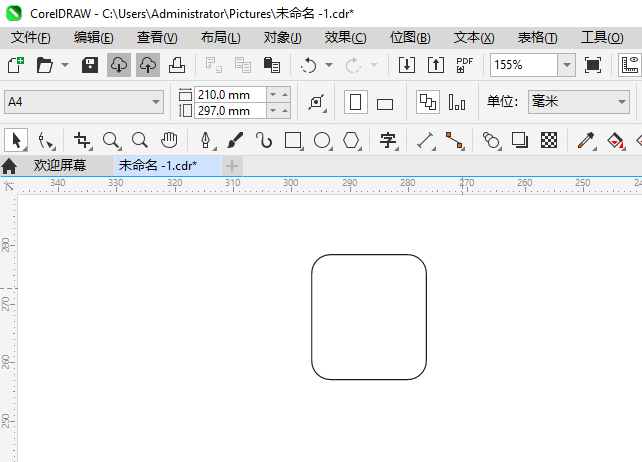Publish to PDF icon
Image resolution: width=642 pixels, height=462 pixels.
coord(464,65)
